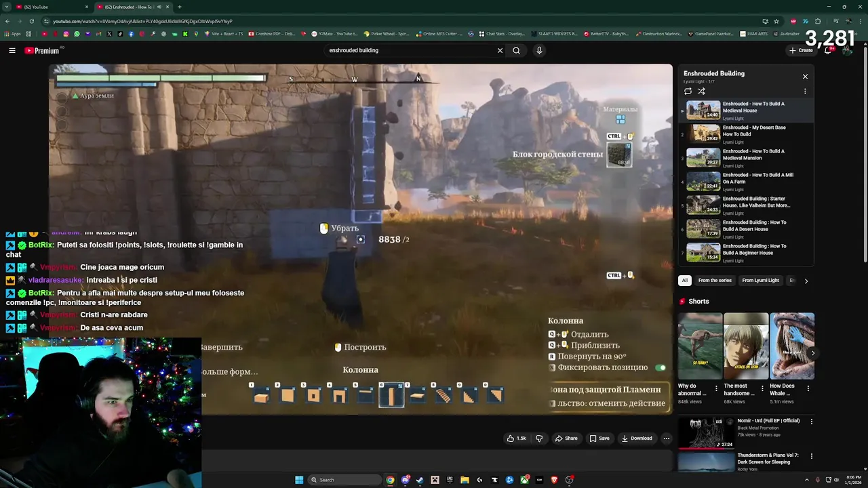Open 'How To Build A Medieval Mansion' video
Viewport: 868px width, 488px height.
pyautogui.click(x=746, y=158)
